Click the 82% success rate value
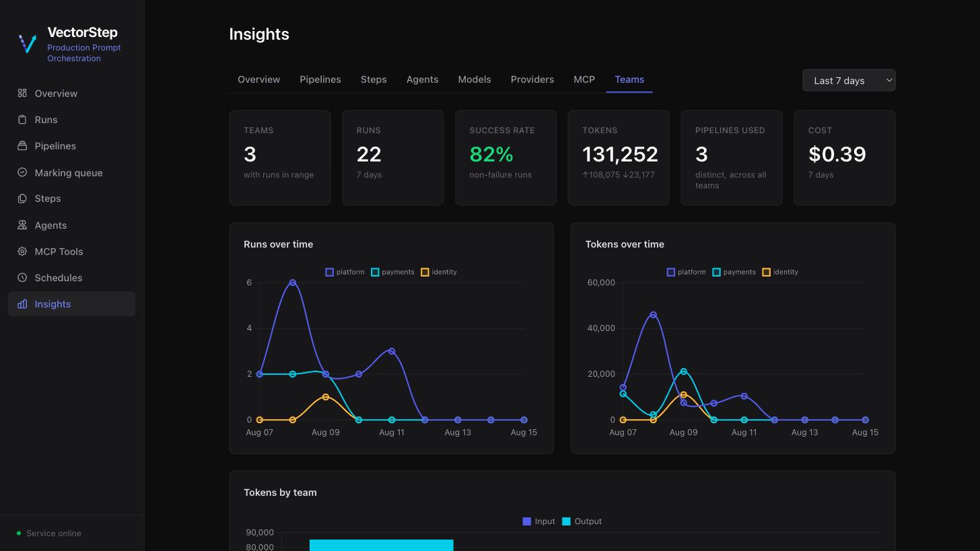This screenshot has height=551, width=980. tap(491, 154)
